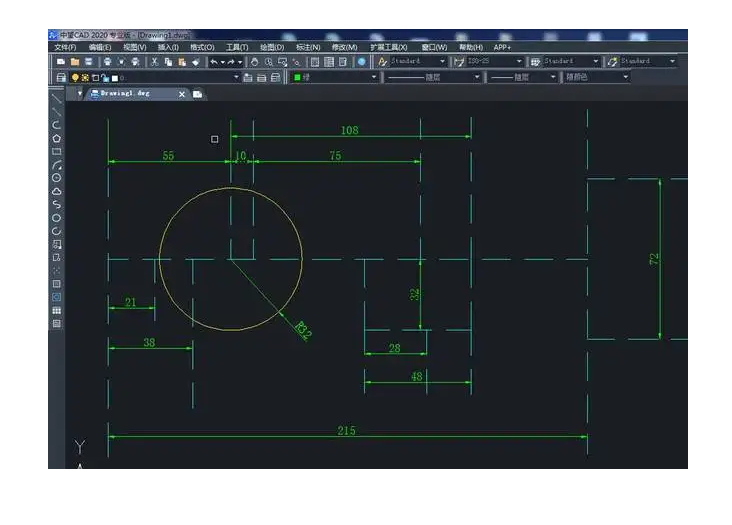
Task: Open the 格式(O) menu
Action: pyautogui.click(x=202, y=47)
